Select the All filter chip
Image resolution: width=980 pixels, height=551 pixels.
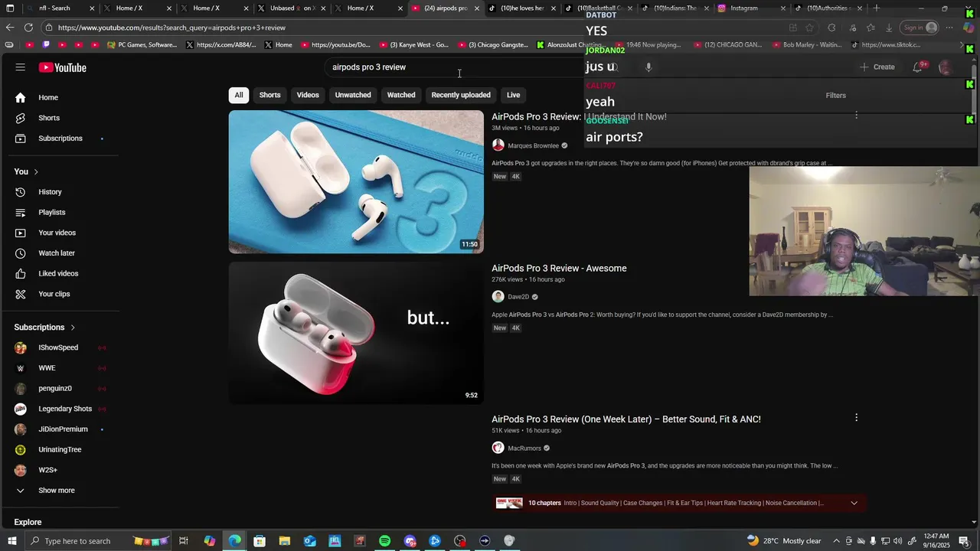coord(239,95)
